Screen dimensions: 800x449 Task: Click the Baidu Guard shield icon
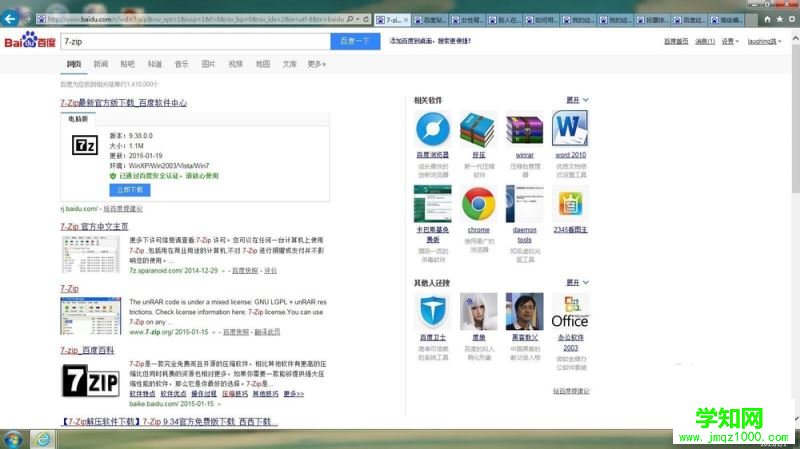click(433, 311)
